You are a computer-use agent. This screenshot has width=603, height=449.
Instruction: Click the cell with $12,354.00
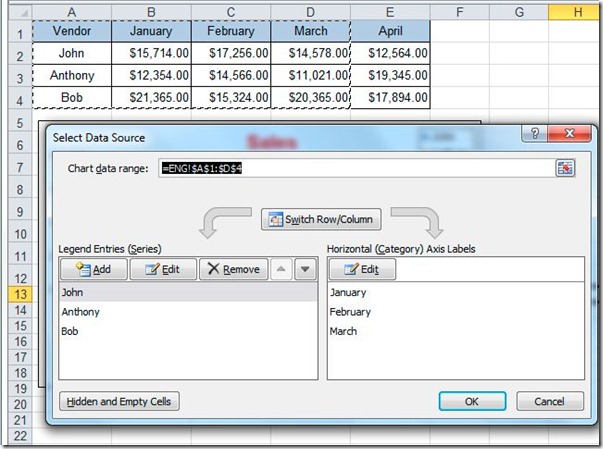[x=152, y=76]
